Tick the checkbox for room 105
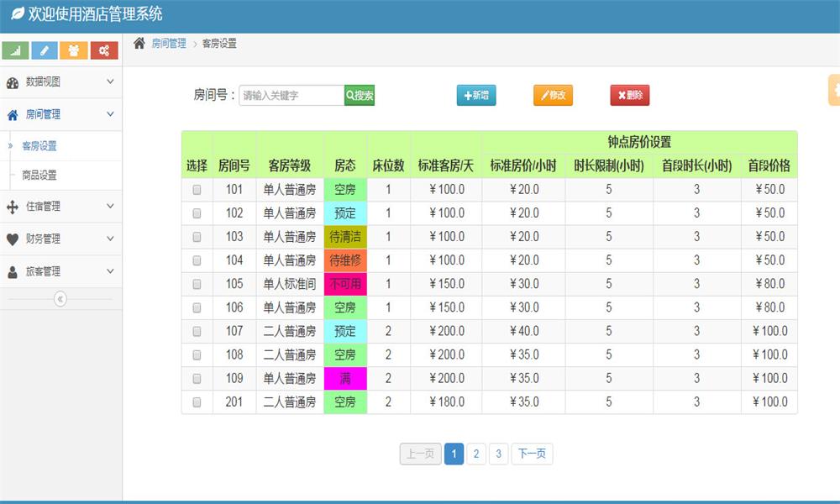 pos(197,284)
